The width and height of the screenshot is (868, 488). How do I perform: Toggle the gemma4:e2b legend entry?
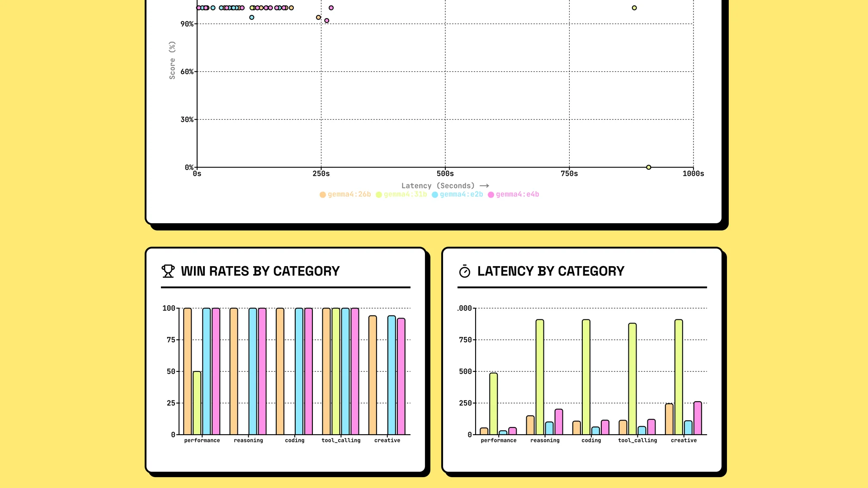458,194
